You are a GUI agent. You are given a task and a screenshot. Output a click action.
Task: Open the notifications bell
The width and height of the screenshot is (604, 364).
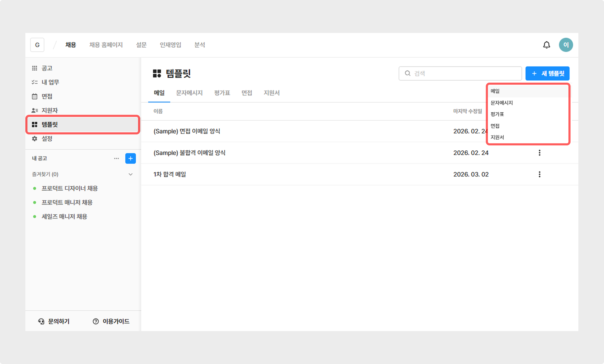[546, 45]
